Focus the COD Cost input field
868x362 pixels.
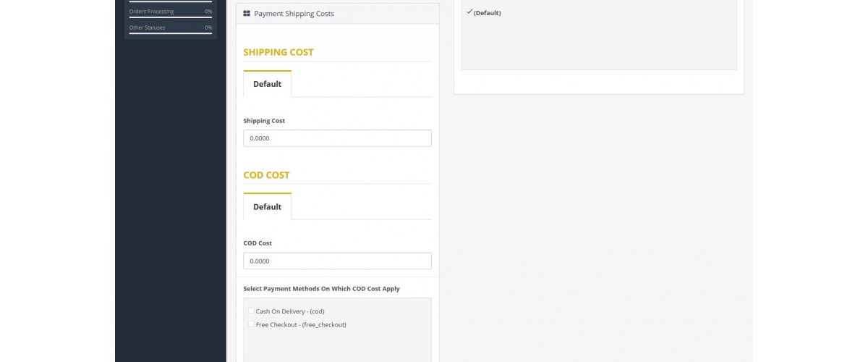coord(337,261)
